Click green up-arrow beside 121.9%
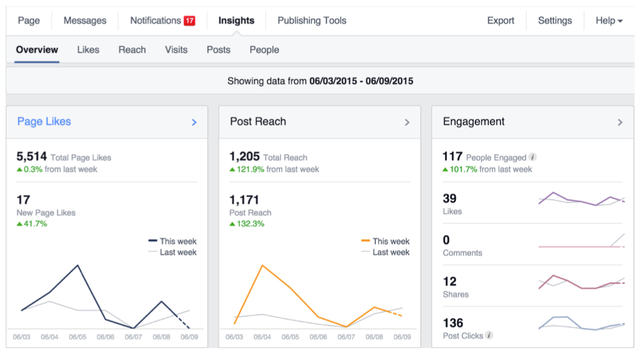Screen dimensions: 644x352 pos(232,169)
